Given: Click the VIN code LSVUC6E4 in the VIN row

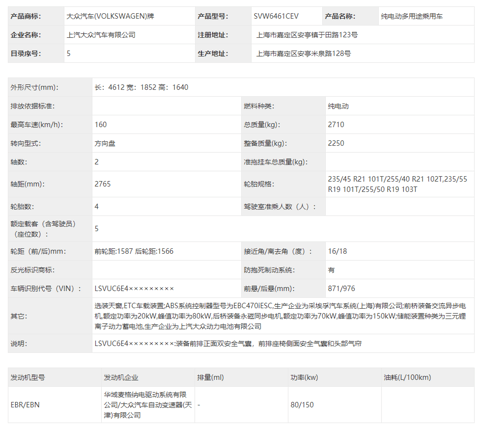Looking at the screenshot, I should tap(134, 289).
